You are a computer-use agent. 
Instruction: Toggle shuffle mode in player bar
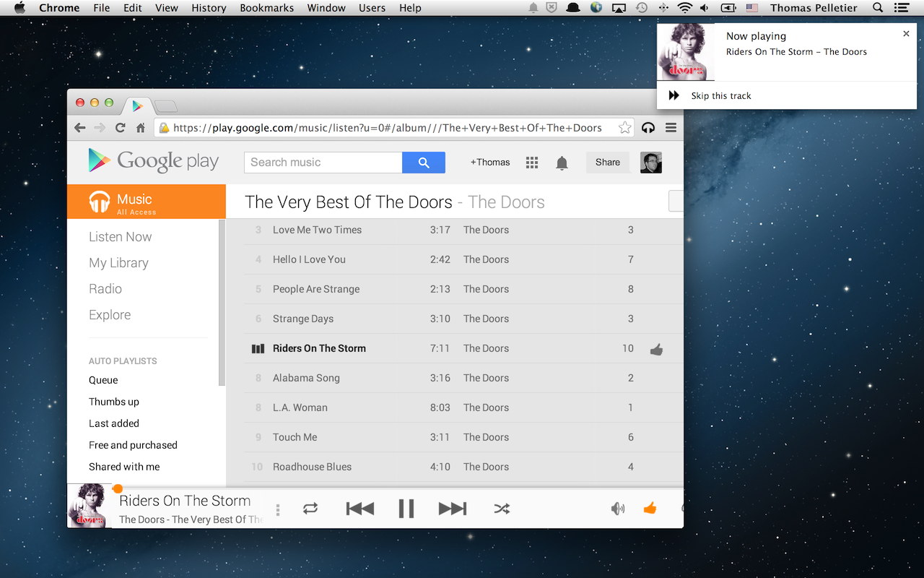point(502,509)
